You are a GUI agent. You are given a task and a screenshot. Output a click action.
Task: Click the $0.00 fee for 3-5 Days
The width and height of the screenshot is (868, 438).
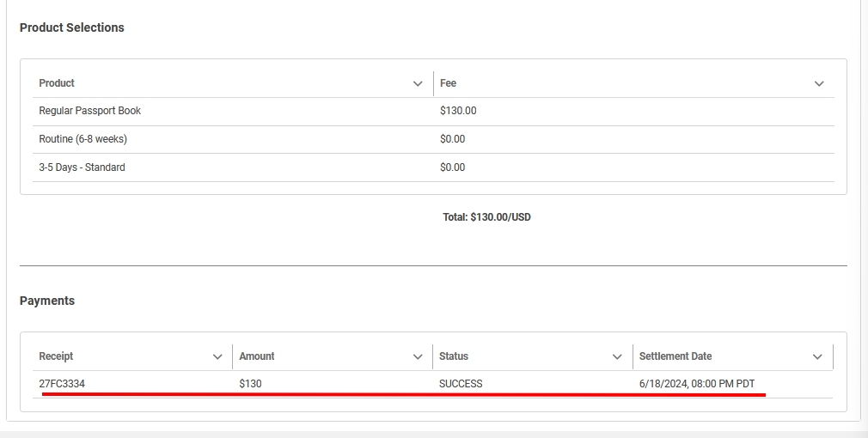[x=452, y=167]
